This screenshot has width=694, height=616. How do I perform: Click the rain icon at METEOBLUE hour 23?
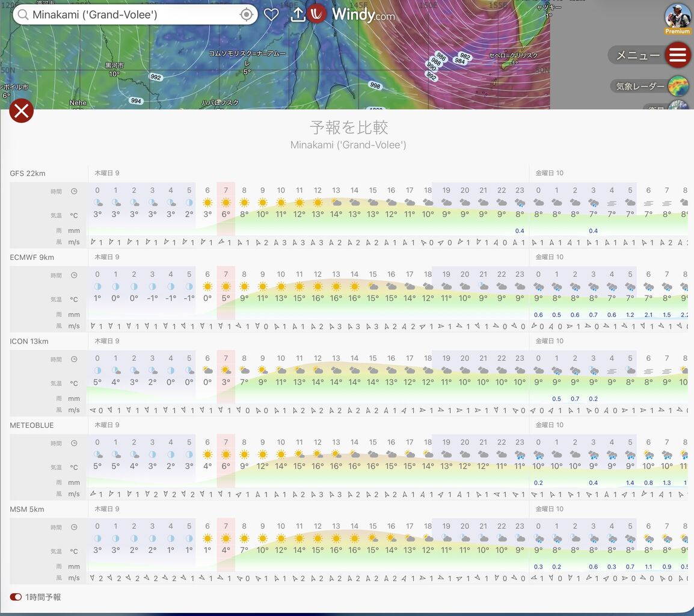[x=520, y=455]
